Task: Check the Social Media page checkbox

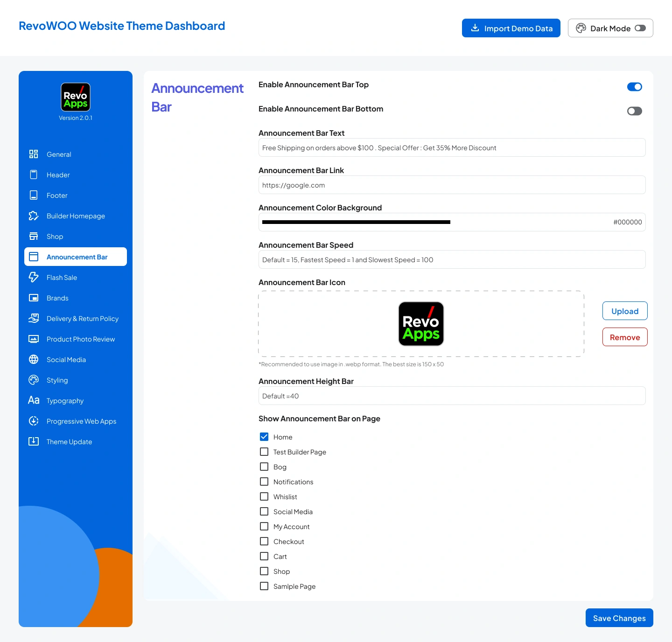Action: [264, 511]
